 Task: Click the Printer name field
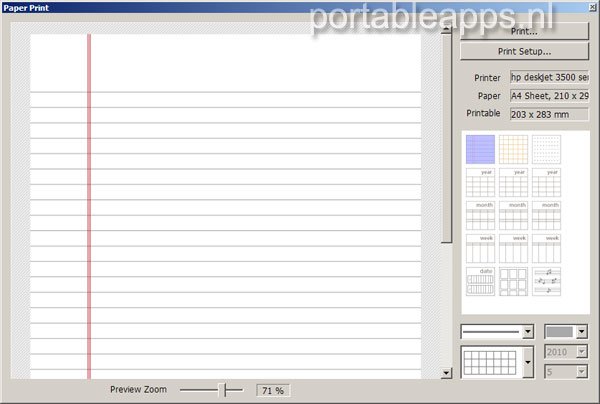point(549,77)
